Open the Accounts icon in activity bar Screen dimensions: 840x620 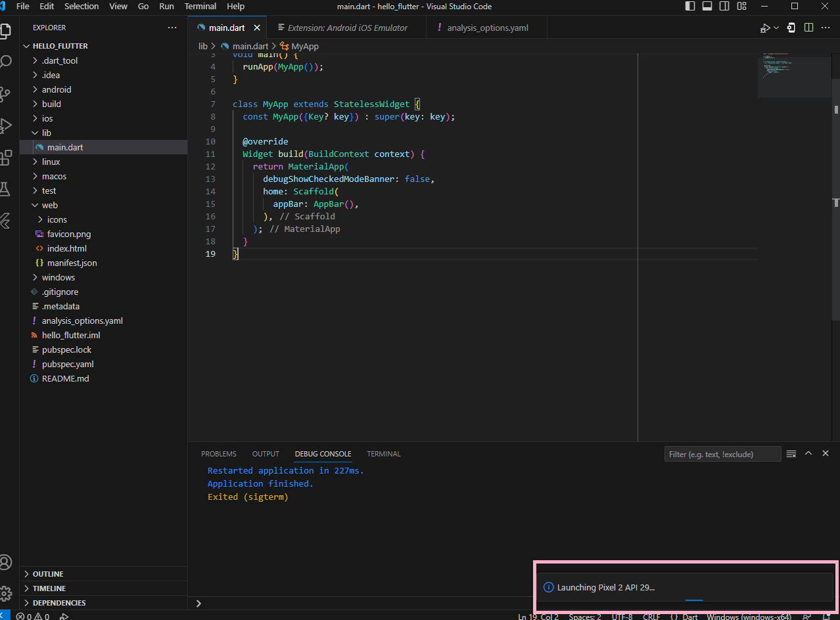(x=5, y=562)
